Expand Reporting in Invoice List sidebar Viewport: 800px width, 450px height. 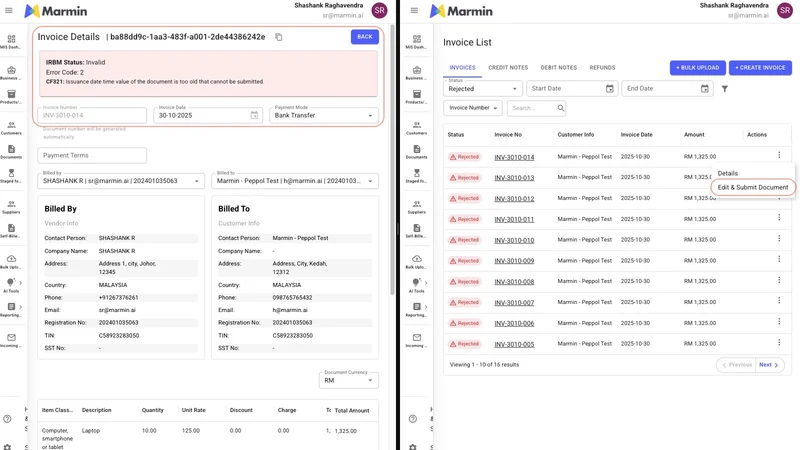tap(426, 307)
